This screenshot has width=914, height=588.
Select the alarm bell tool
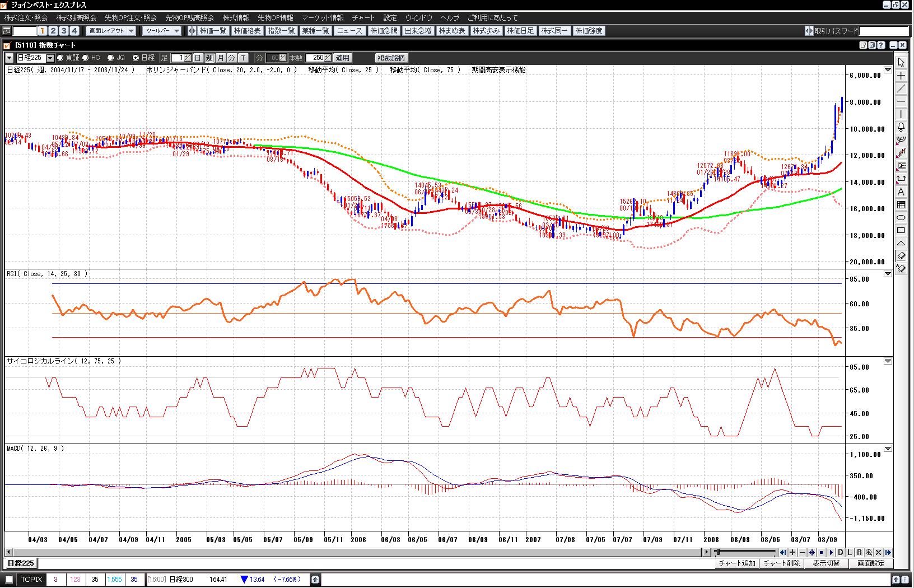pyautogui.click(x=901, y=127)
